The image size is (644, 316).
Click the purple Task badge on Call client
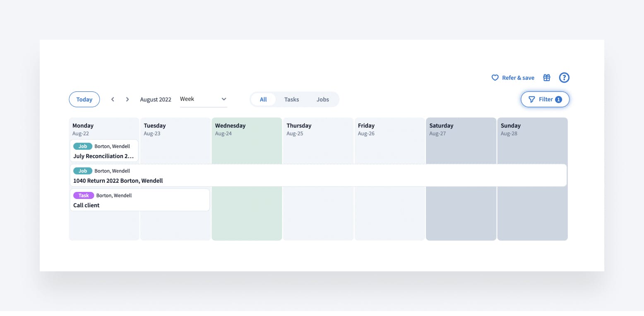83,195
